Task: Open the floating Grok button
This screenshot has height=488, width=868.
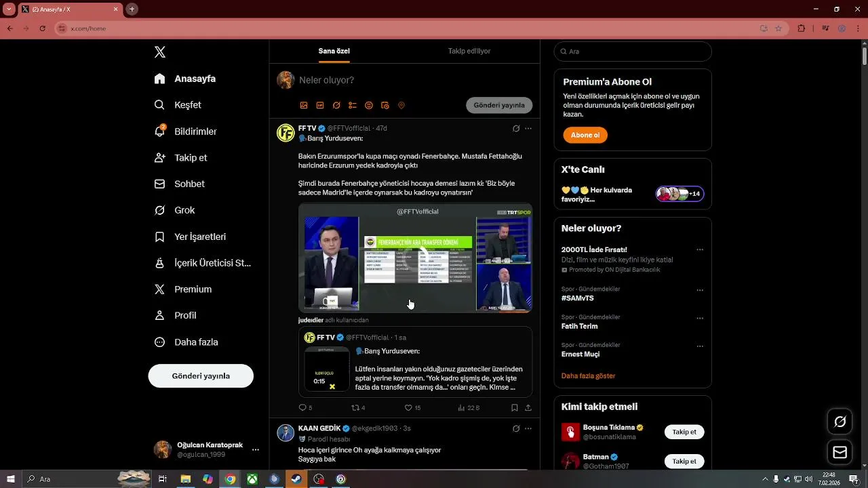Action: pyautogui.click(x=840, y=422)
